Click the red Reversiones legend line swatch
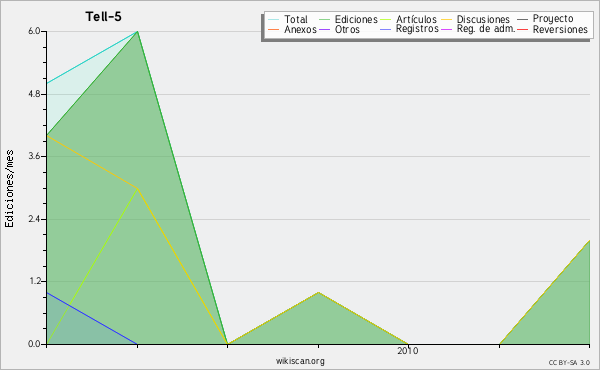This screenshot has height=370, width=600. [x=522, y=29]
